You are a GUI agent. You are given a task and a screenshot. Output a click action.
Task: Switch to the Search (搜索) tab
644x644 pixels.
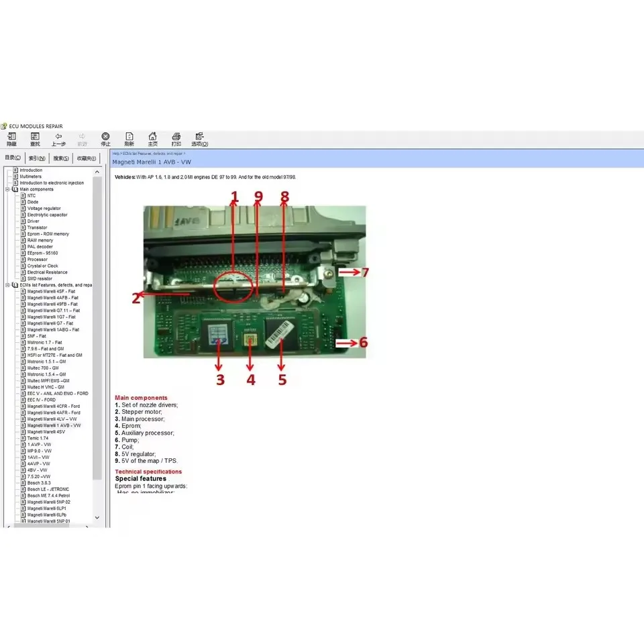pos(60,158)
